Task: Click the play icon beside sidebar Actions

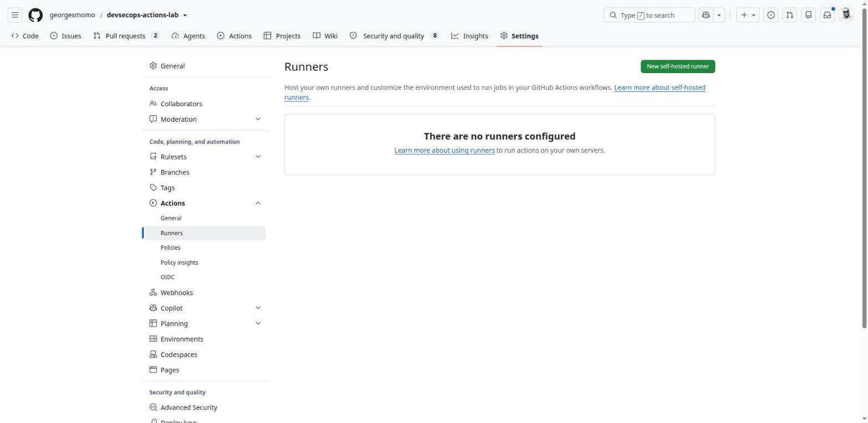Action: (153, 203)
